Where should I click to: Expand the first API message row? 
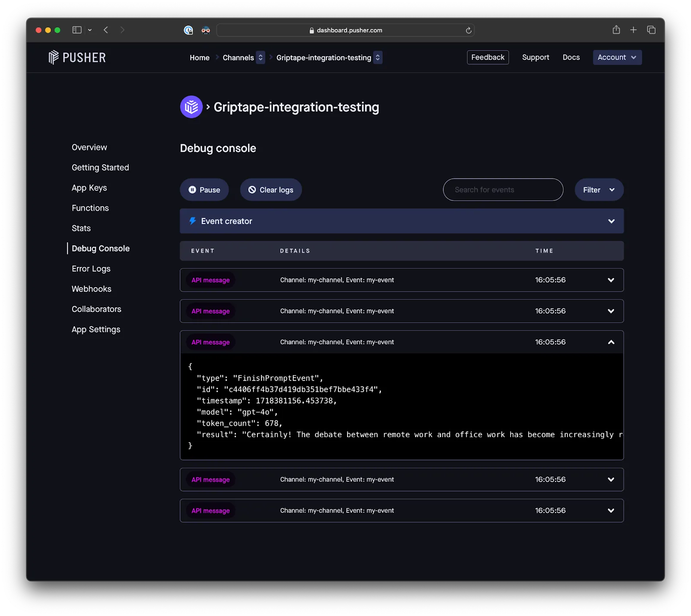(x=402, y=280)
